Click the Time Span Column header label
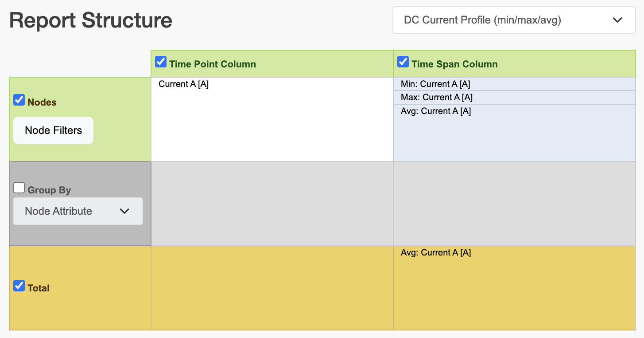The image size is (644, 338). (x=454, y=64)
